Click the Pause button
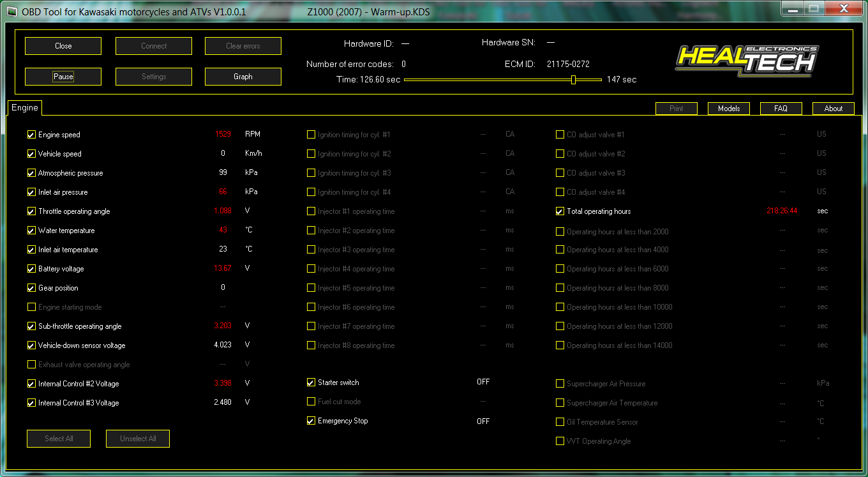 click(63, 77)
